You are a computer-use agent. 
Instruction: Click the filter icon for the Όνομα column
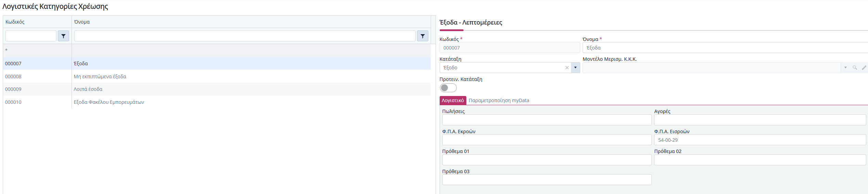pyautogui.click(x=423, y=36)
